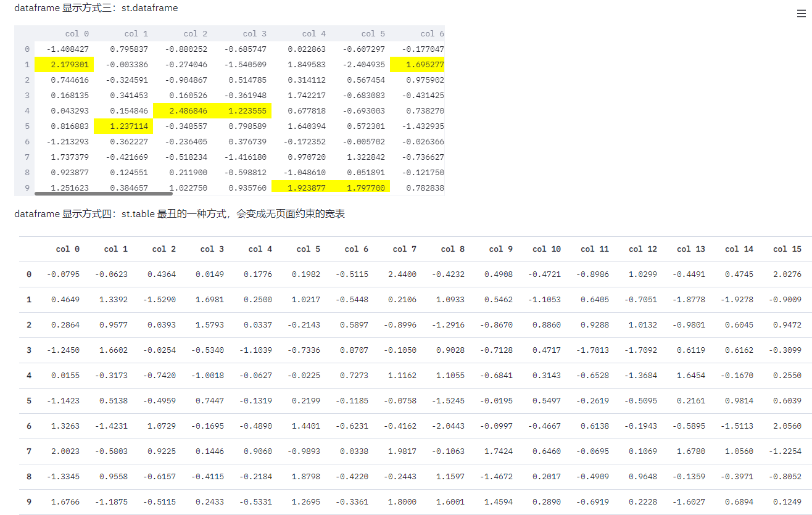
Task: Click value -1.5245 in st.table
Action: pos(448,401)
